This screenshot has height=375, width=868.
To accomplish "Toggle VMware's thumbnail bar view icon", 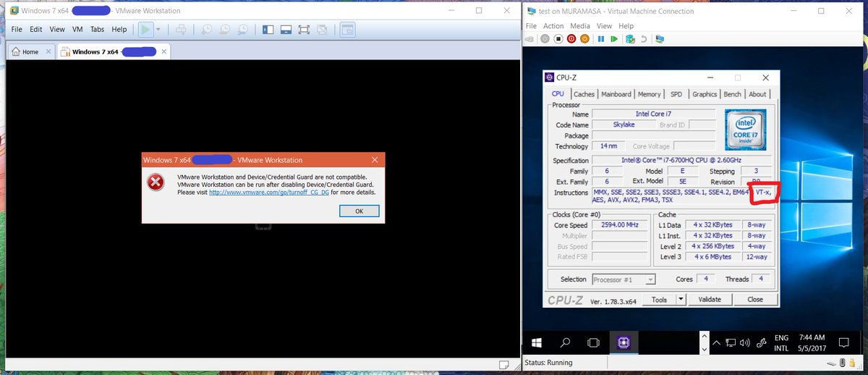I will coord(286,30).
